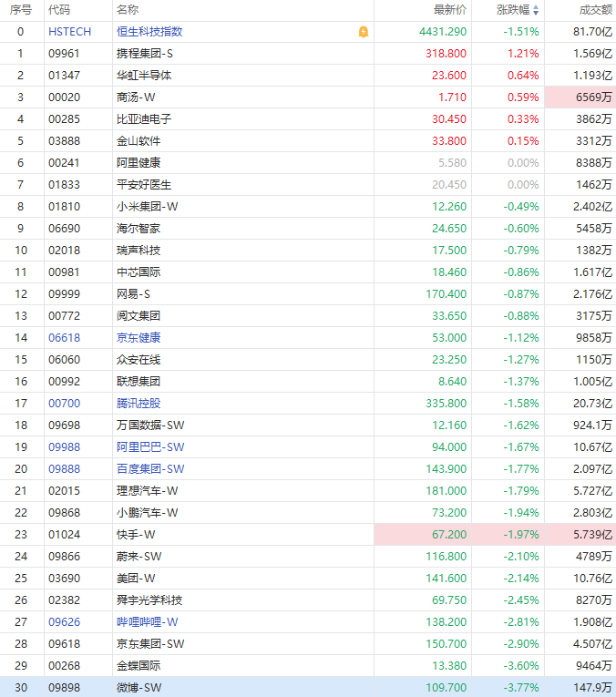Screen dimensions: 616x697
Task: Select the 海尔智家 row
Action: tap(308, 229)
